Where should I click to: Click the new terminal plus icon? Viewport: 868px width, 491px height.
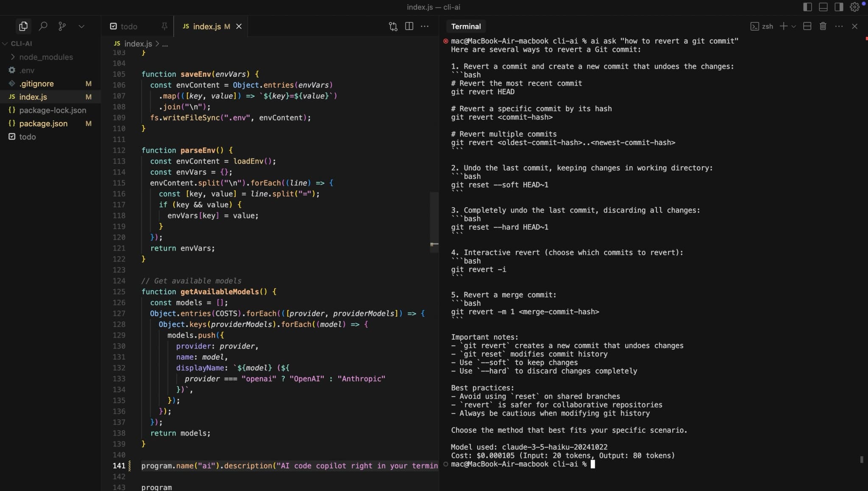click(783, 26)
